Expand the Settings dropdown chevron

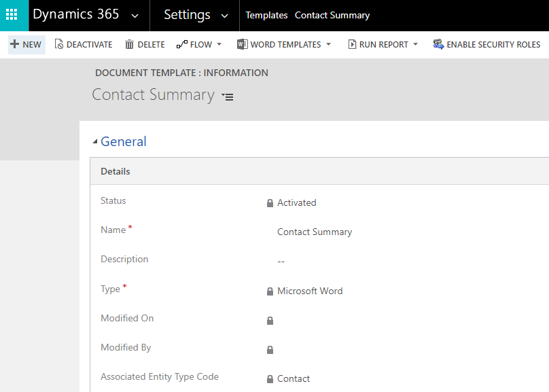click(225, 16)
